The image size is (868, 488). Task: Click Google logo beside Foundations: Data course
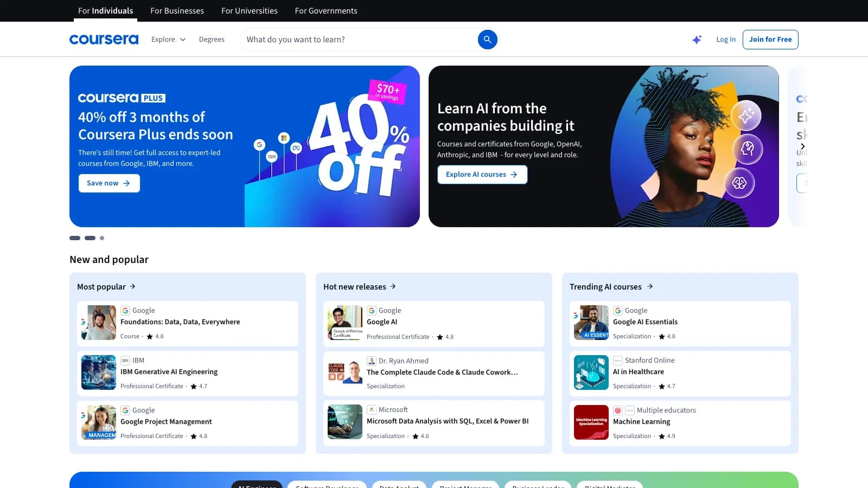(x=125, y=311)
